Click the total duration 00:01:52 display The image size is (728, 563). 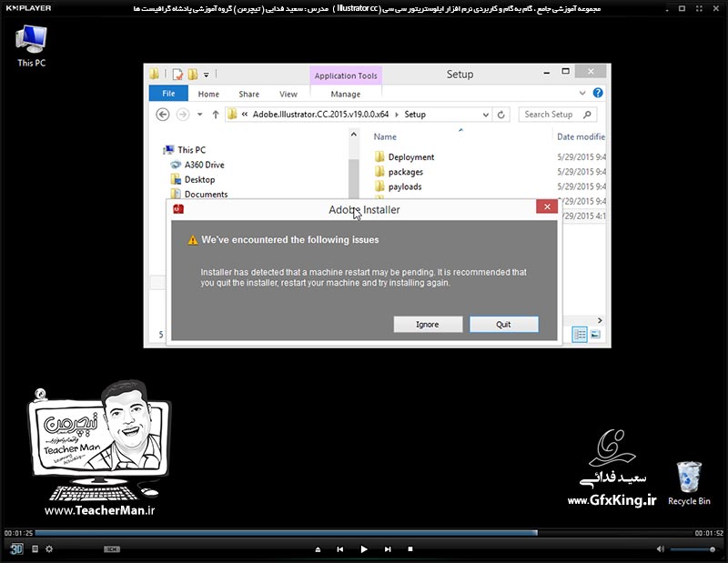click(709, 533)
